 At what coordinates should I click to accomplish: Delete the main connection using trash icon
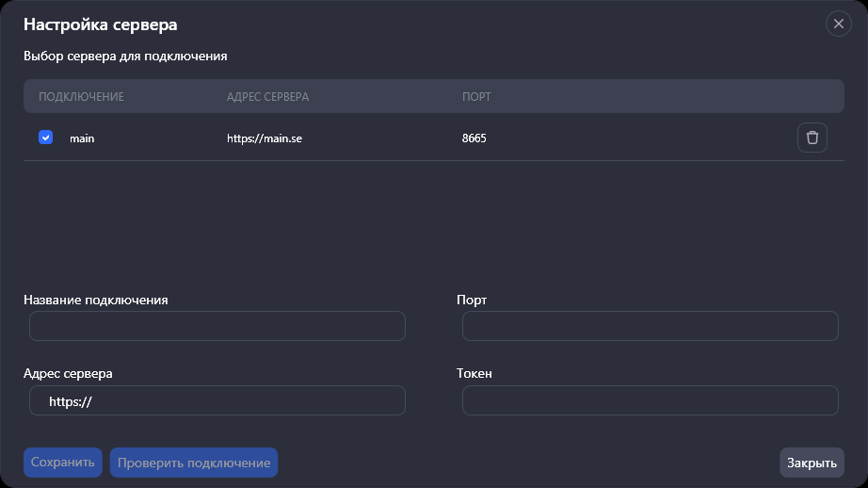coord(812,138)
